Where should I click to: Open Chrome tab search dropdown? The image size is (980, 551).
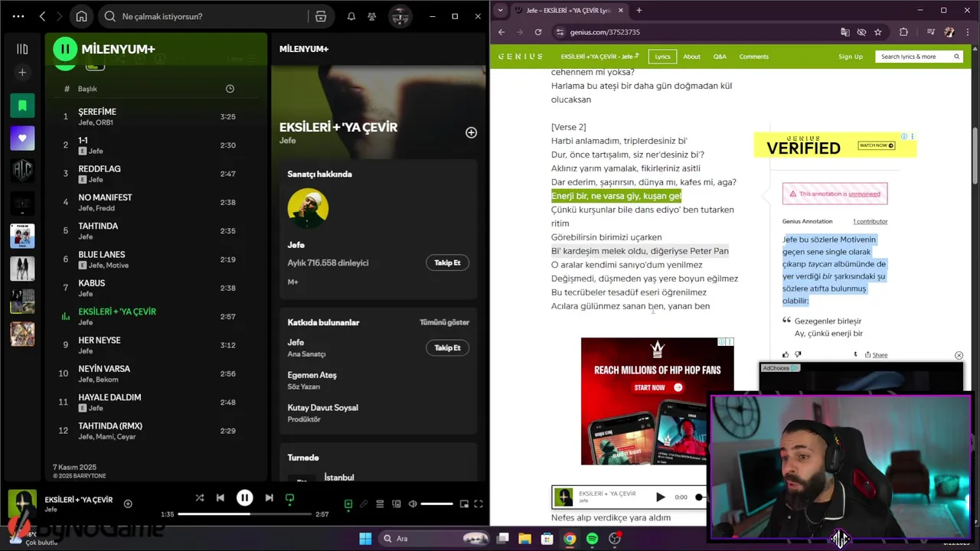pos(500,10)
